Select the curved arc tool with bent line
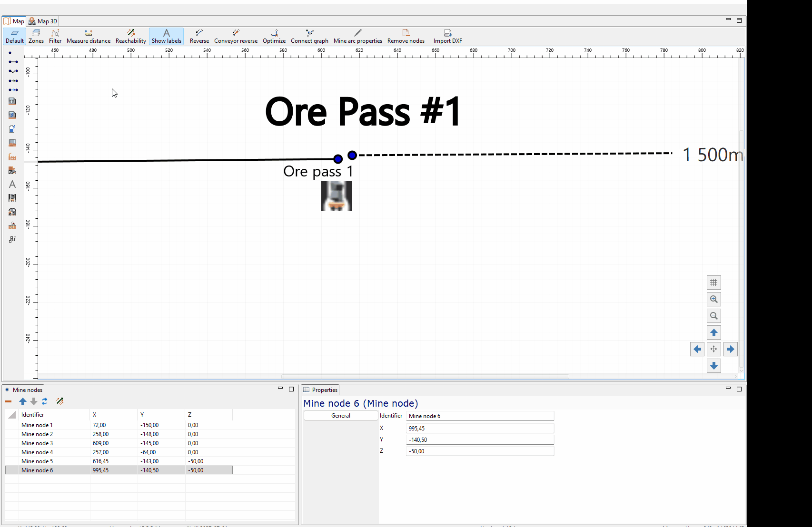Screen dimensions: 812x527 (x=13, y=71)
